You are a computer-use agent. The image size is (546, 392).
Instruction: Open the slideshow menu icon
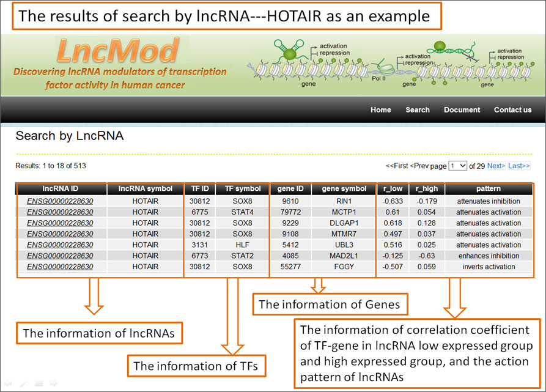click(39, 383)
